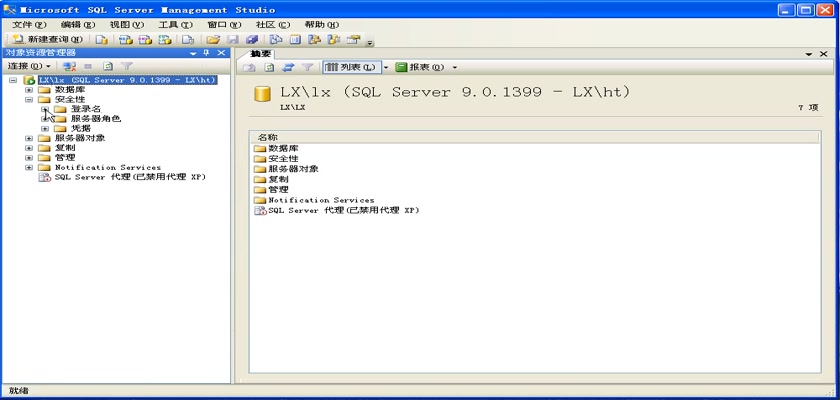Collapse the LX\lx server node in tree
Image resolution: width=840 pixels, height=400 pixels.
(x=13, y=80)
